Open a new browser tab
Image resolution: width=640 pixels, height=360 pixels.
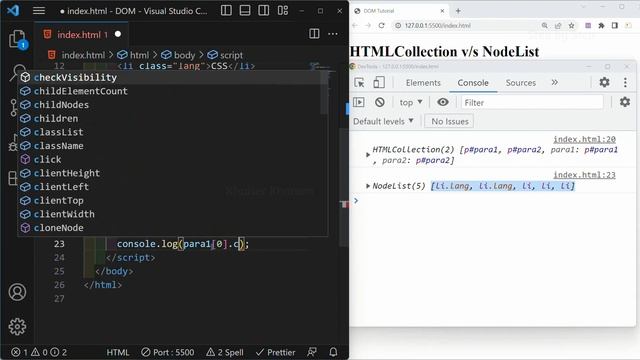click(458, 11)
